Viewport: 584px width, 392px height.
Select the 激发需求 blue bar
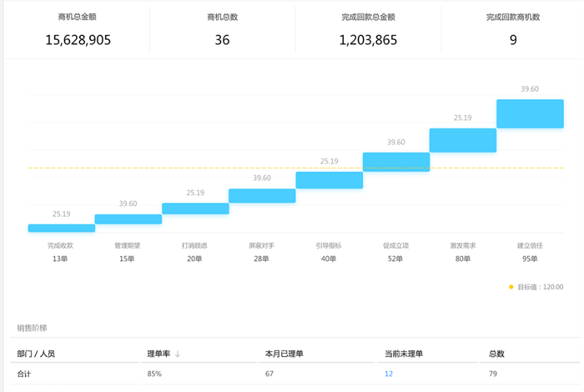pos(462,140)
